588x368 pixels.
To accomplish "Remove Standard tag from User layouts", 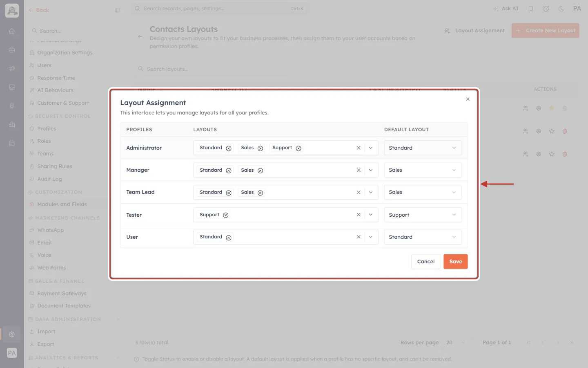I will click(x=229, y=238).
